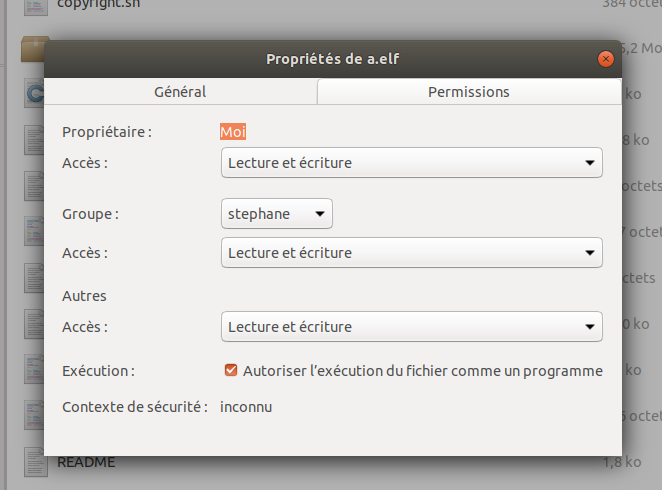662x490 pixels.
Task: Click the 384 octets size entry
Action: click(x=630, y=5)
